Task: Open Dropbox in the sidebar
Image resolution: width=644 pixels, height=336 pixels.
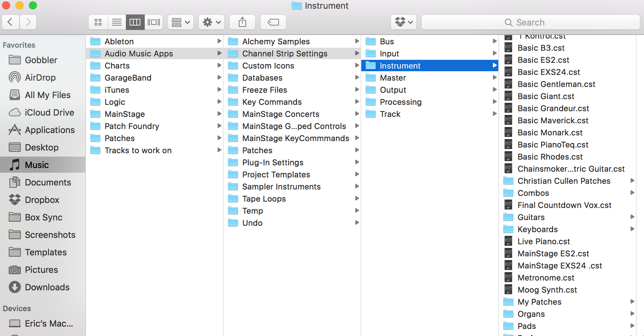Action: tap(43, 200)
